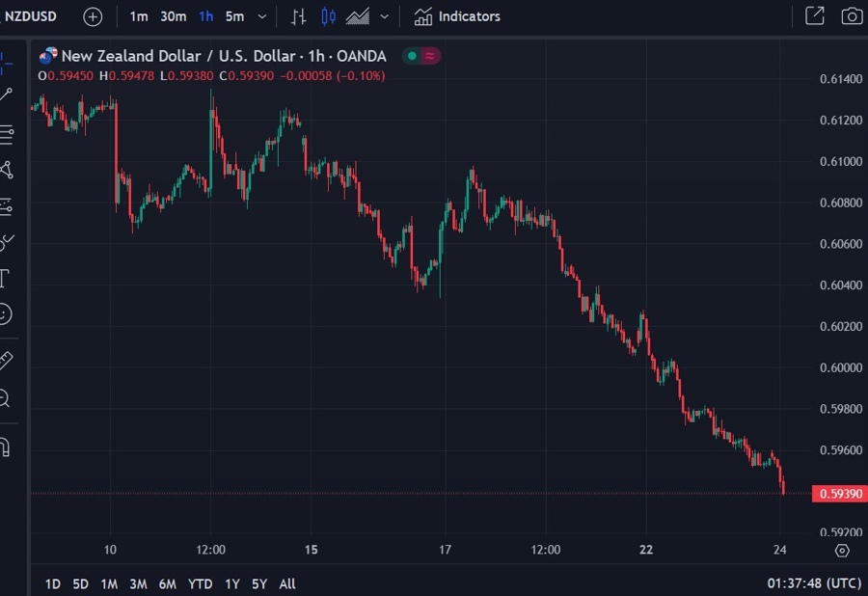Click the NZD/USD flag symbol logo
Viewport: 868px width, 596px height.
pyautogui.click(x=48, y=55)
